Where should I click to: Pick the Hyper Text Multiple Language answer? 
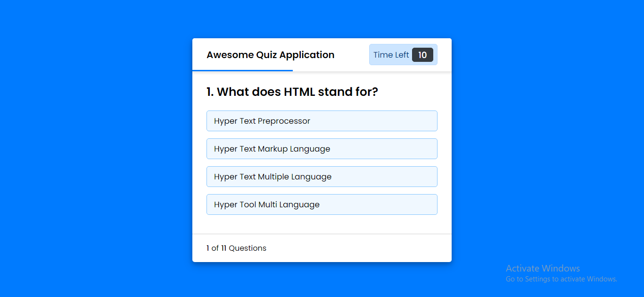click(322, 177)
